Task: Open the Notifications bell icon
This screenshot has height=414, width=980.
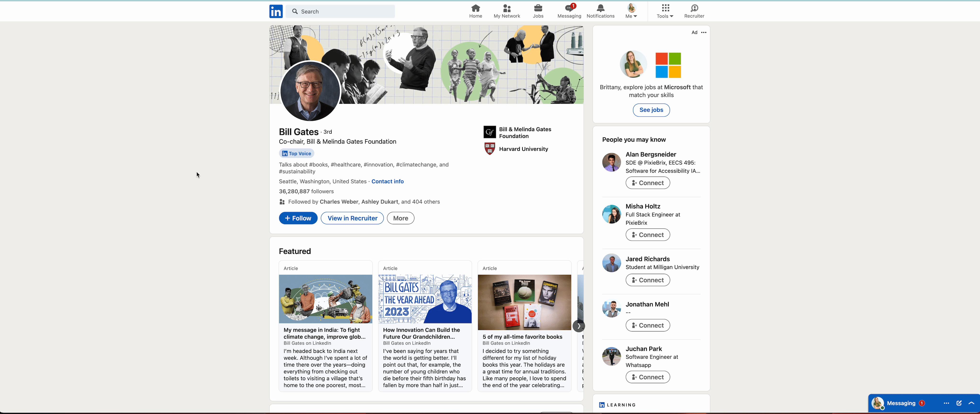Action: 600,11
